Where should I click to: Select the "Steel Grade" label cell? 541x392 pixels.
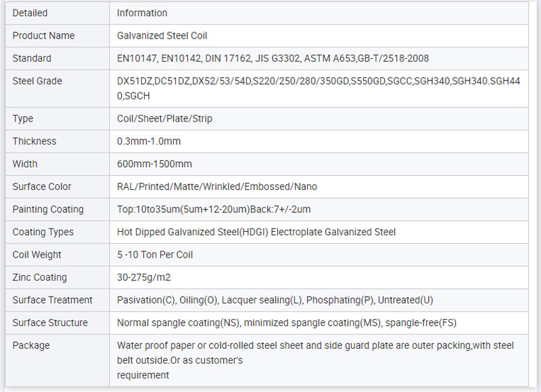(x=37, y=81)
